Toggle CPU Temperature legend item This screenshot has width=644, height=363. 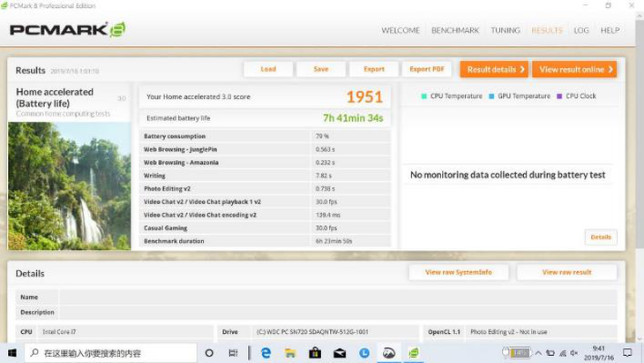(452, 96)
